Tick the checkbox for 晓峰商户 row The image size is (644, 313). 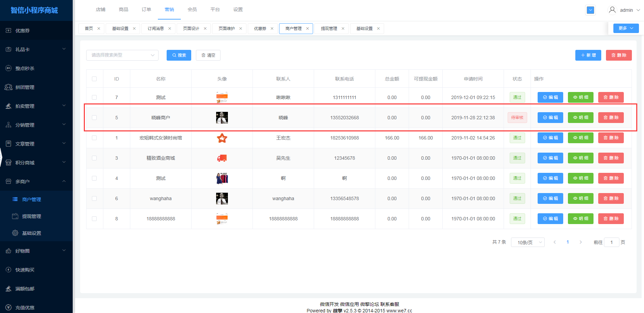coord(94,118)
